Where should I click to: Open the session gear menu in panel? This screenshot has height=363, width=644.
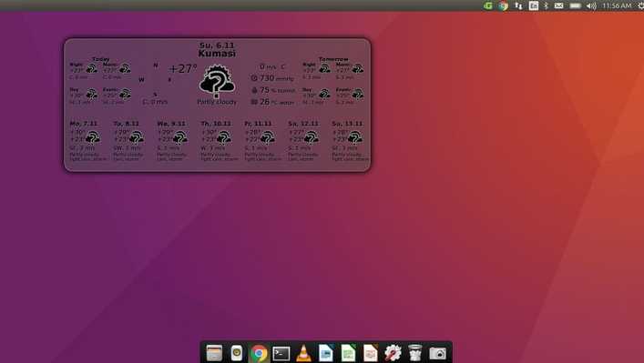pyautogui.click(x=640, y=5)
